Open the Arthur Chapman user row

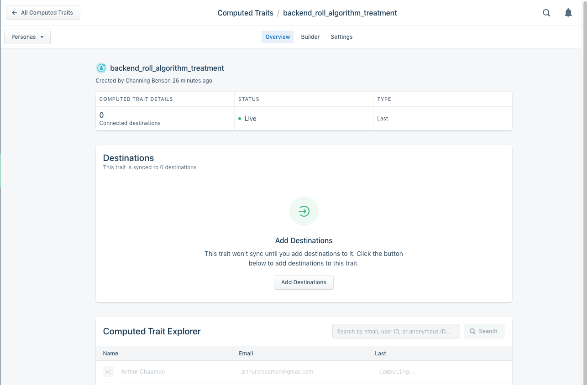143,372
